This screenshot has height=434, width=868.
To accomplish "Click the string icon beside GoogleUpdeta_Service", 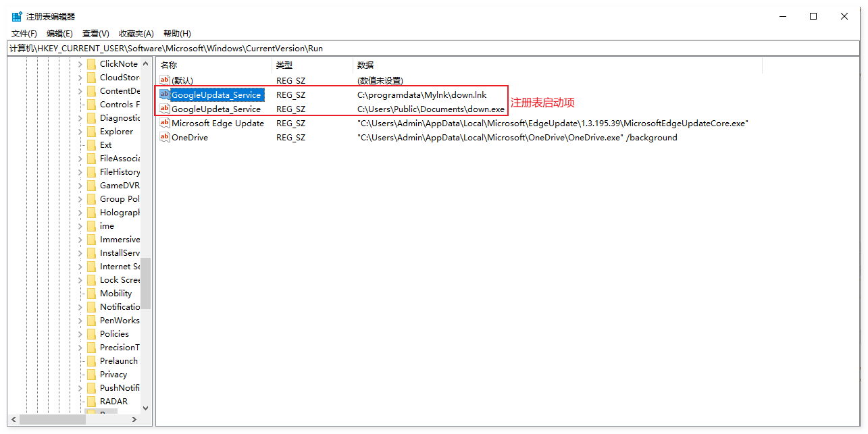I will (165, 109).
